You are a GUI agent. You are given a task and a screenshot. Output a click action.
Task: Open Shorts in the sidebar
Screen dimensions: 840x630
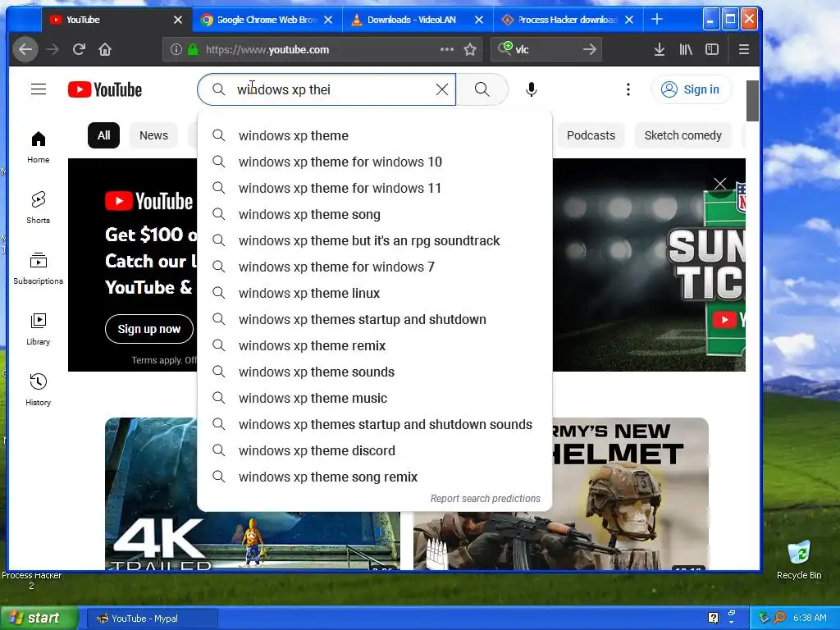[38, 208]
